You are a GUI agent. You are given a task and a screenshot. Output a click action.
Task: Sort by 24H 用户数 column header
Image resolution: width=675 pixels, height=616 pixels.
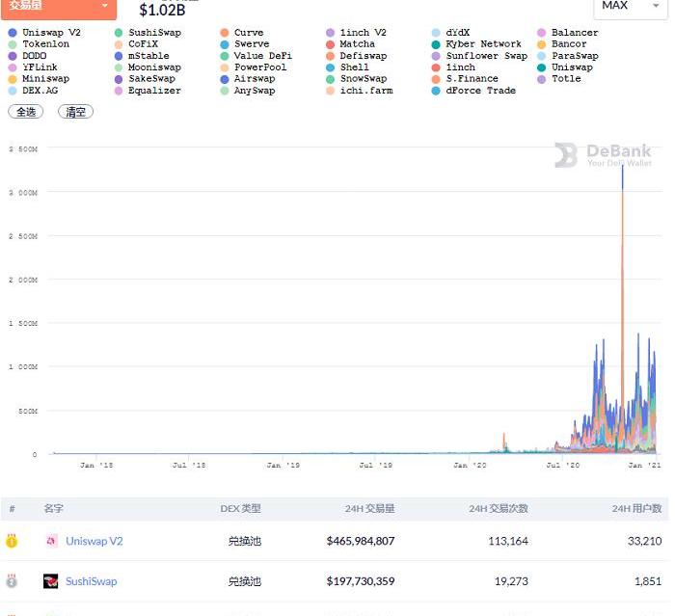click(x=636, y=509)
